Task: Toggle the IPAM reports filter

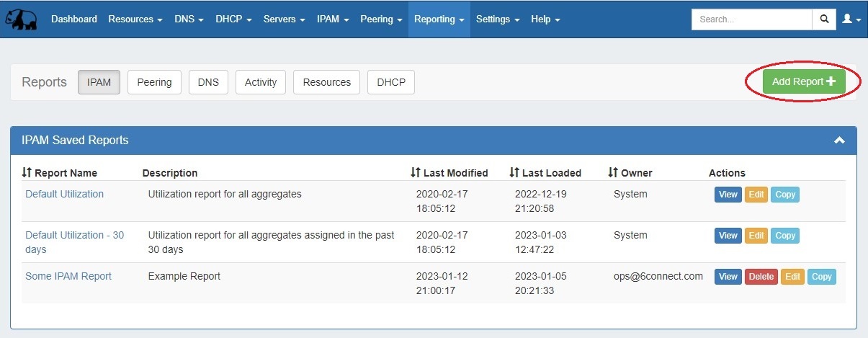Action: [x=99, y=82]
